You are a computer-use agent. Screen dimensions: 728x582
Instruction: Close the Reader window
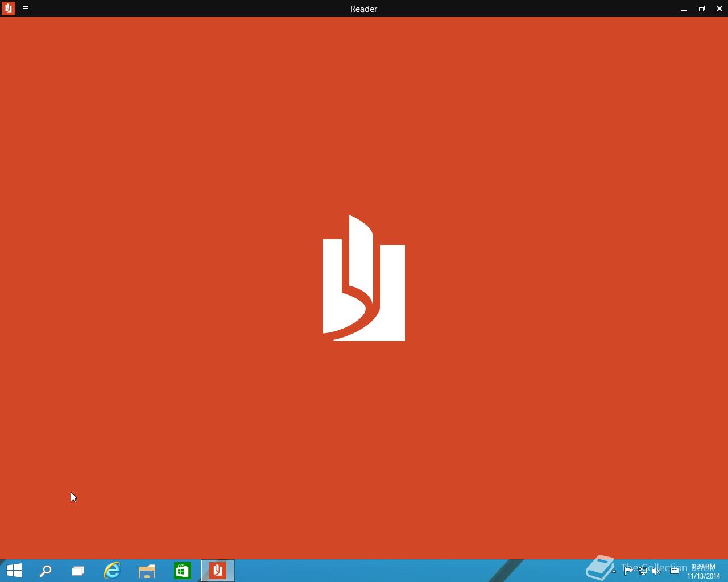tap(719, 9)
